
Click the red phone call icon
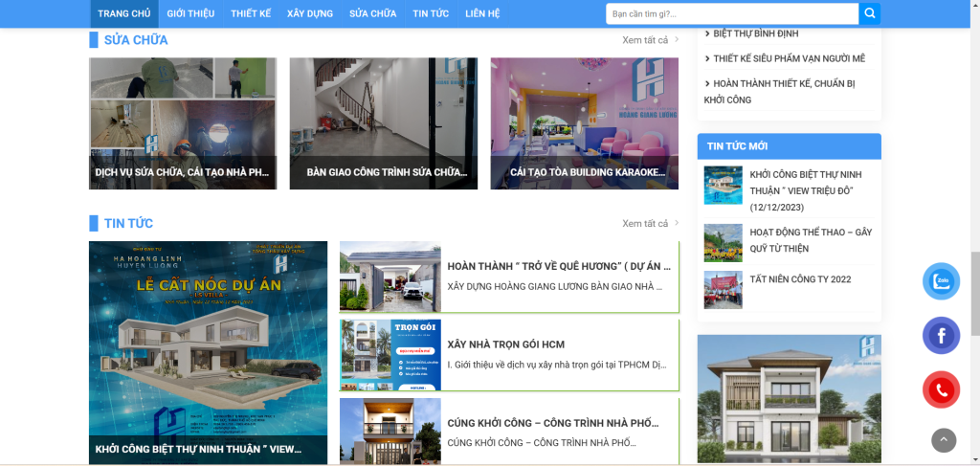coord(941,389)
